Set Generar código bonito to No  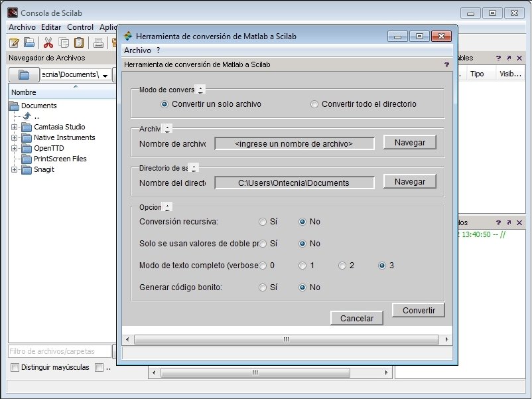(x=302, y=287)
